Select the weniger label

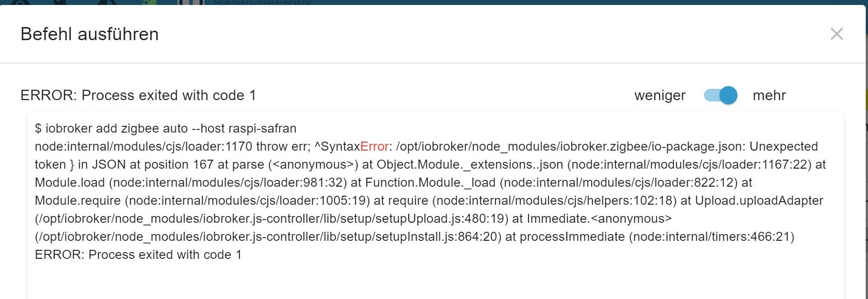660,95
